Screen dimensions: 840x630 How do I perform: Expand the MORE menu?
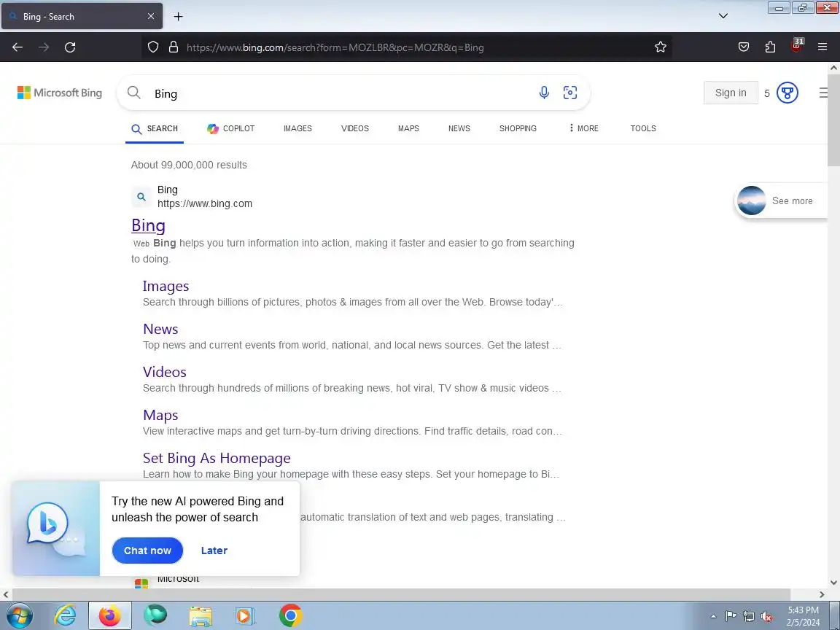pyautogui.click(x=583, y=128)
